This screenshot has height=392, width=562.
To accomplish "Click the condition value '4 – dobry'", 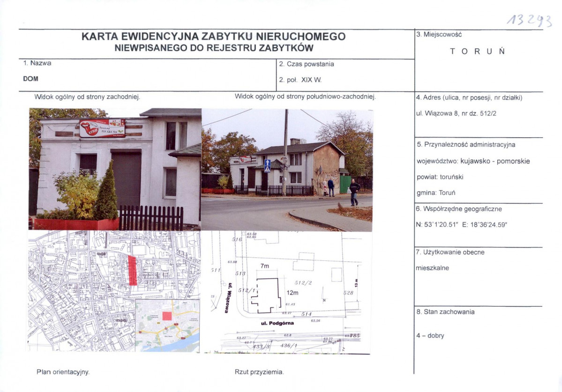I will tap(430, 336).
